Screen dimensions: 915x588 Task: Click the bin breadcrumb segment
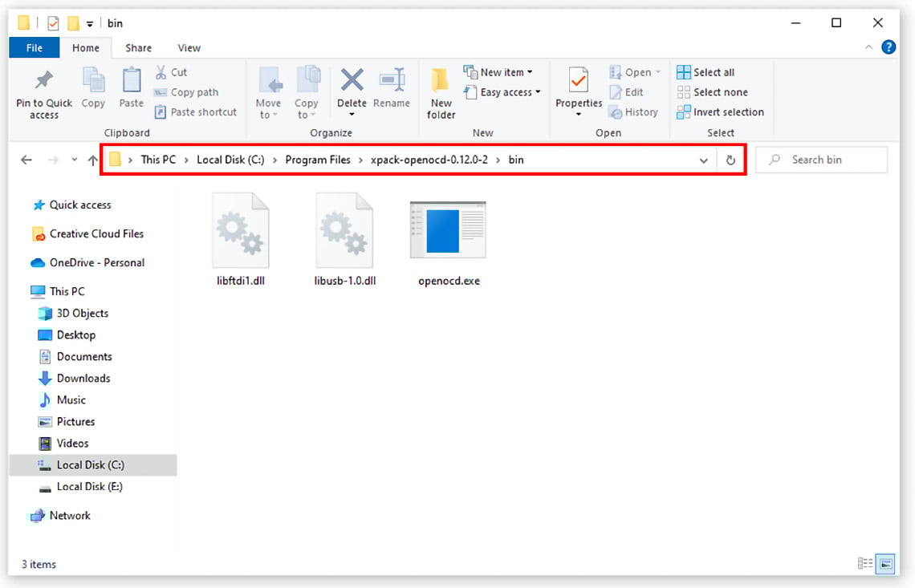[516, 160]
